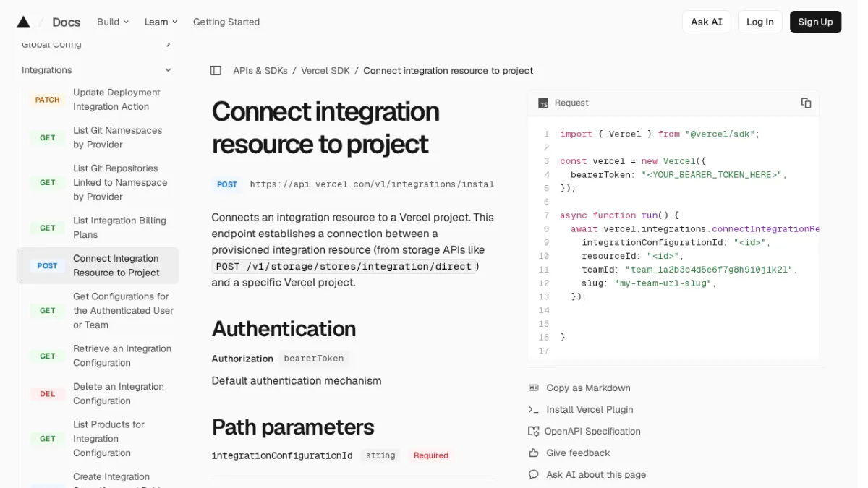Click the DEL badge in the sidebar
The image size is (868, 488).
point(48,394)
